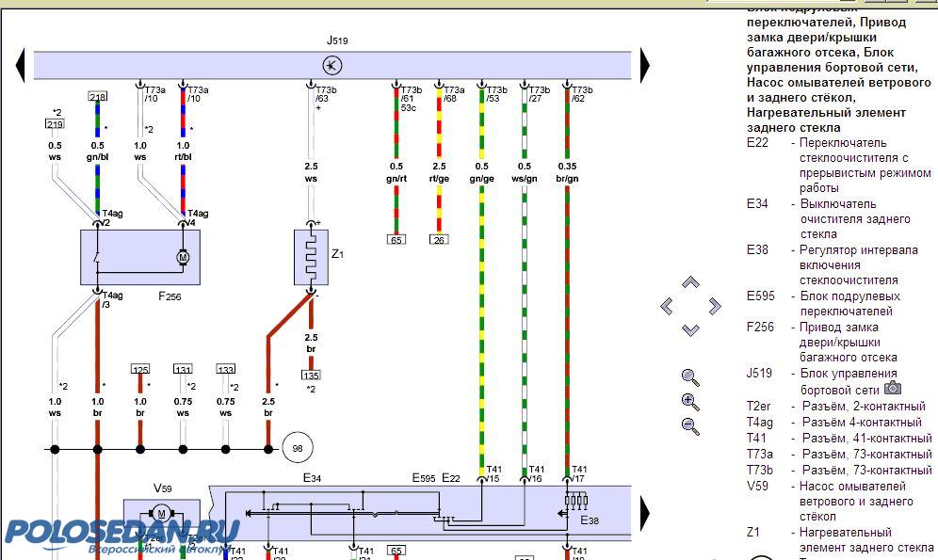
Task: Pan the diagram down with the chevron
Action: pos(690,329)
